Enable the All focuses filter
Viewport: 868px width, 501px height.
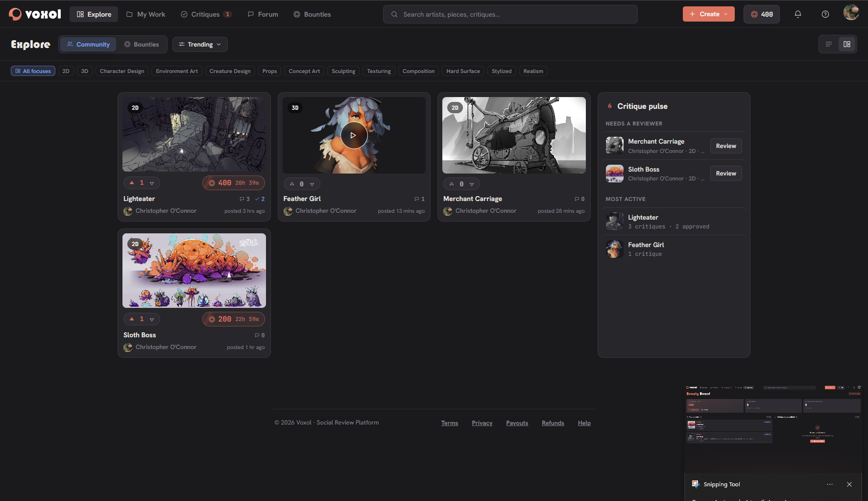[x=33, y=71]
